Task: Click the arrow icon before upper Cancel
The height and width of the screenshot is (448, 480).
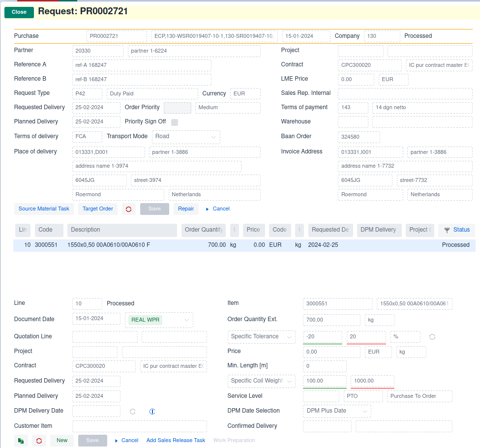Action: click(x=207, y=209)
